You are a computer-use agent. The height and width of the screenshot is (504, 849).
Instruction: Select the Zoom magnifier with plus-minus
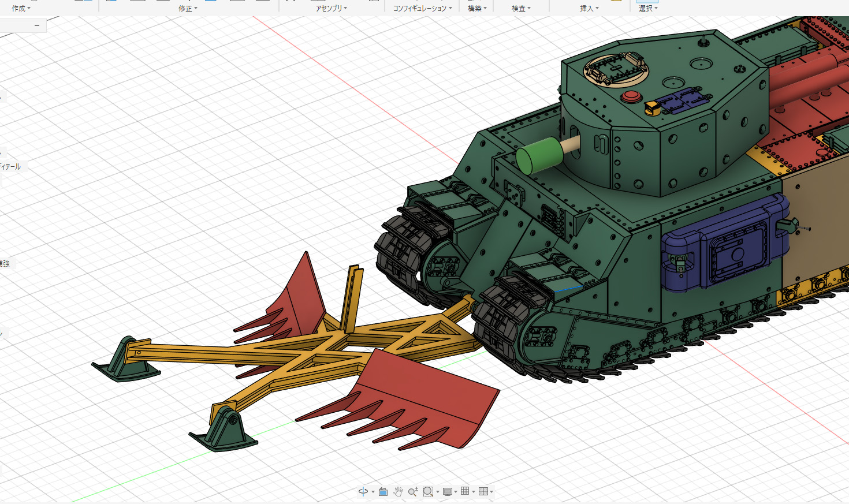click(413, 491)
